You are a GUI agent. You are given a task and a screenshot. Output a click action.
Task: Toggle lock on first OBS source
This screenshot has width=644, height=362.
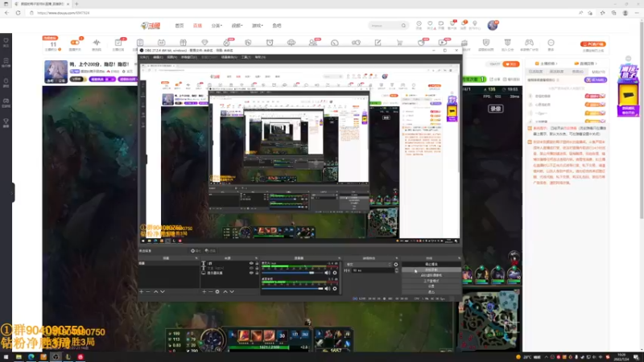(x=257, y=264)
